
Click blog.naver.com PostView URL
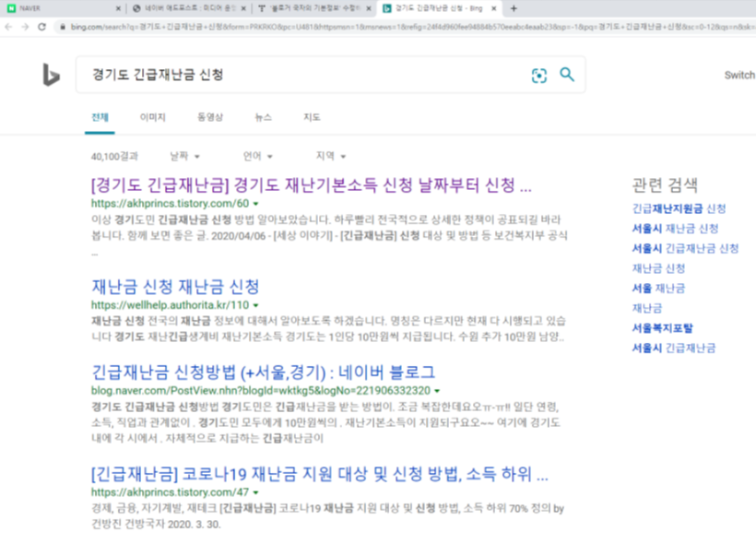(261, 391)
